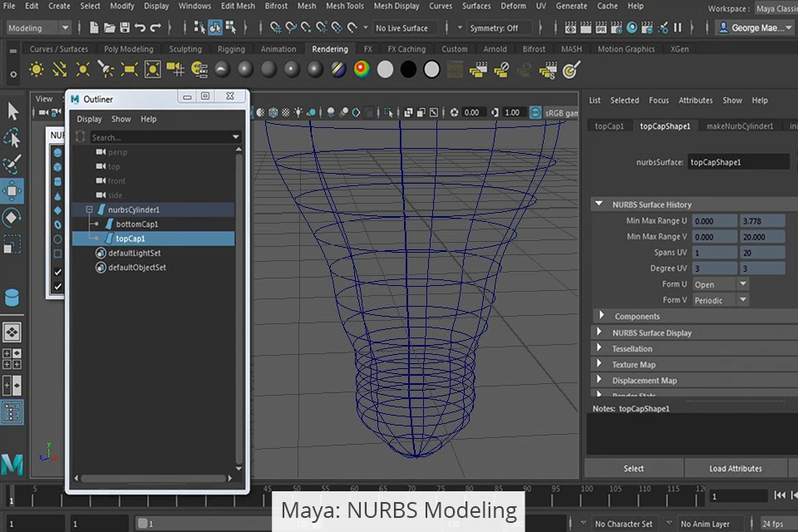Toggle the upper checkbox behind the Outliner

[x=57, y=272]
